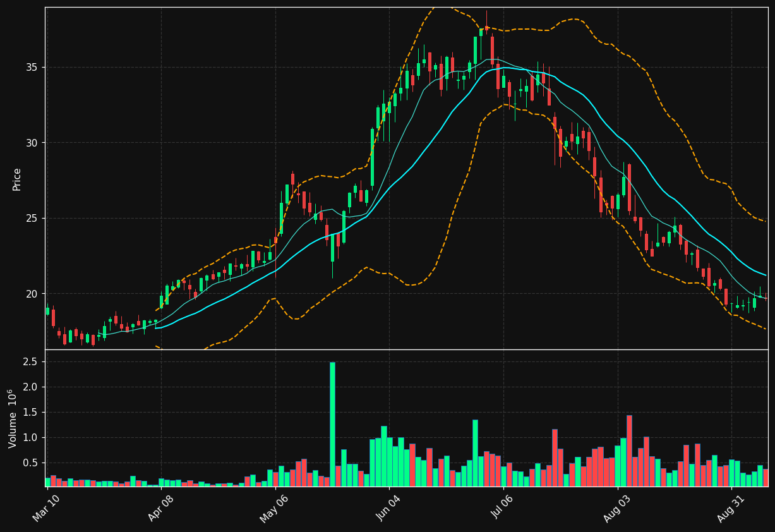Image resolution: width=775 pixels, height=532 pixels.
Task: Click the 1.0 volume axis label
Action: 31,438
